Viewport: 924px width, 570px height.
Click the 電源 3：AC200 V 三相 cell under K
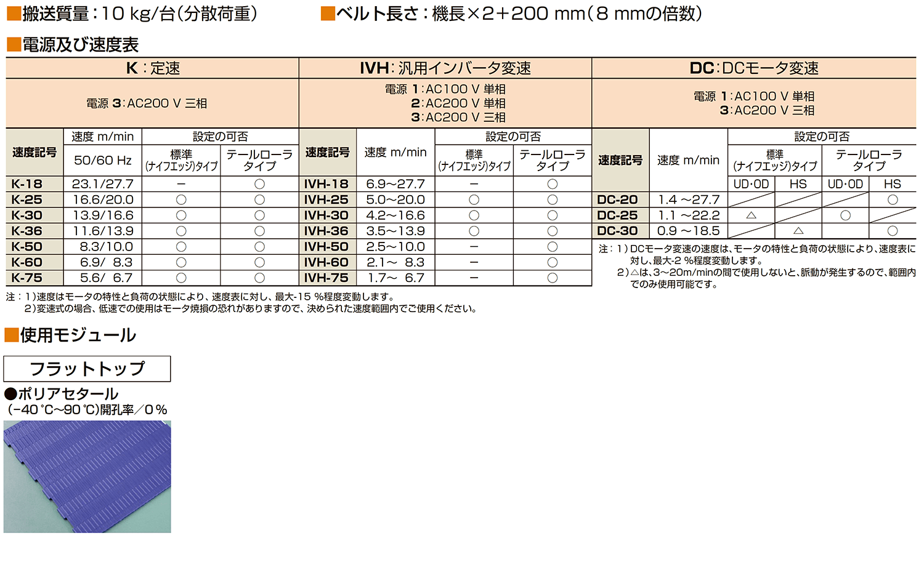(x=153, y=103)
